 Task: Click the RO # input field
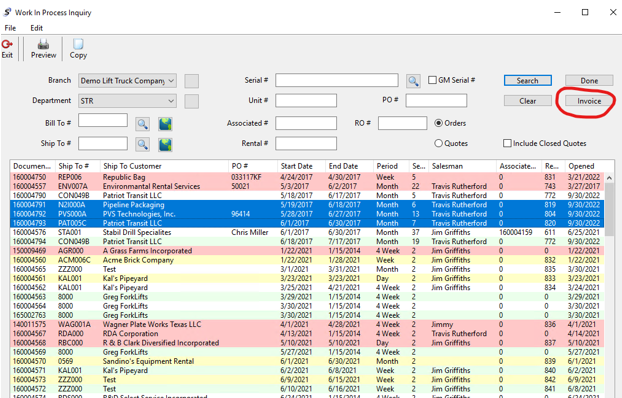click(x=402, y=123)
